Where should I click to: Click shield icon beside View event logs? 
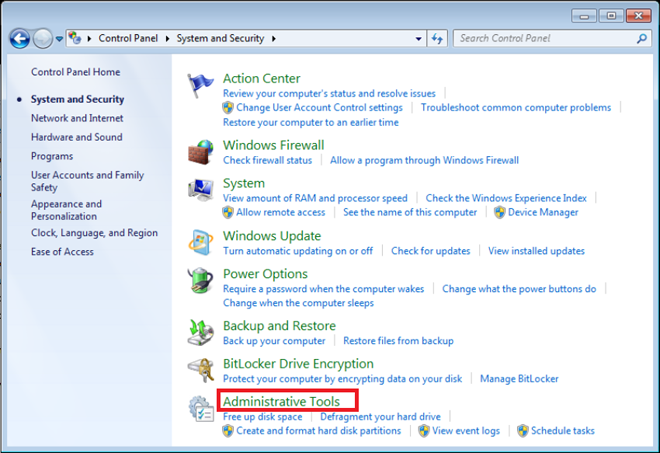coord(424,431)
